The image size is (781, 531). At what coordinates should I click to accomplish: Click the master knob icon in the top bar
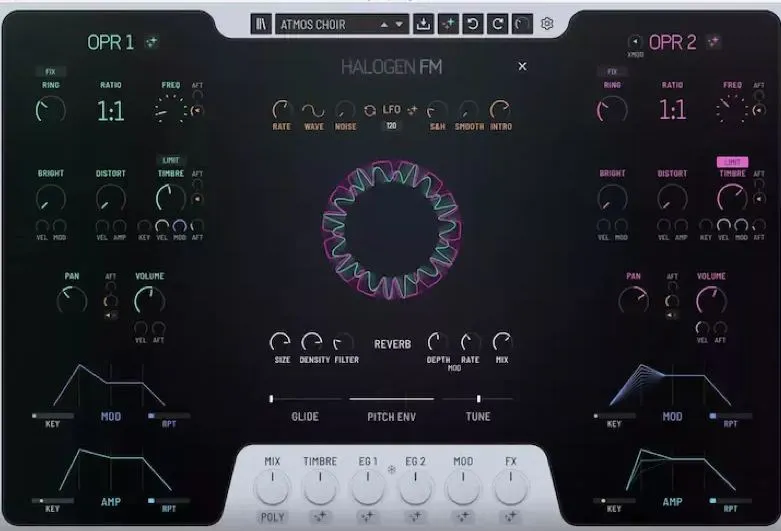(x=522, y=24)
